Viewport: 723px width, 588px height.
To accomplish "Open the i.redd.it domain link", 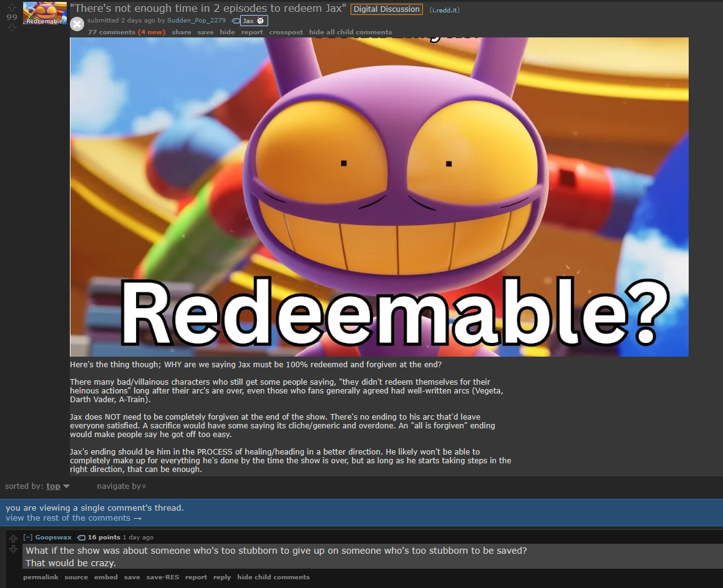I will click(x=445, y=10).
